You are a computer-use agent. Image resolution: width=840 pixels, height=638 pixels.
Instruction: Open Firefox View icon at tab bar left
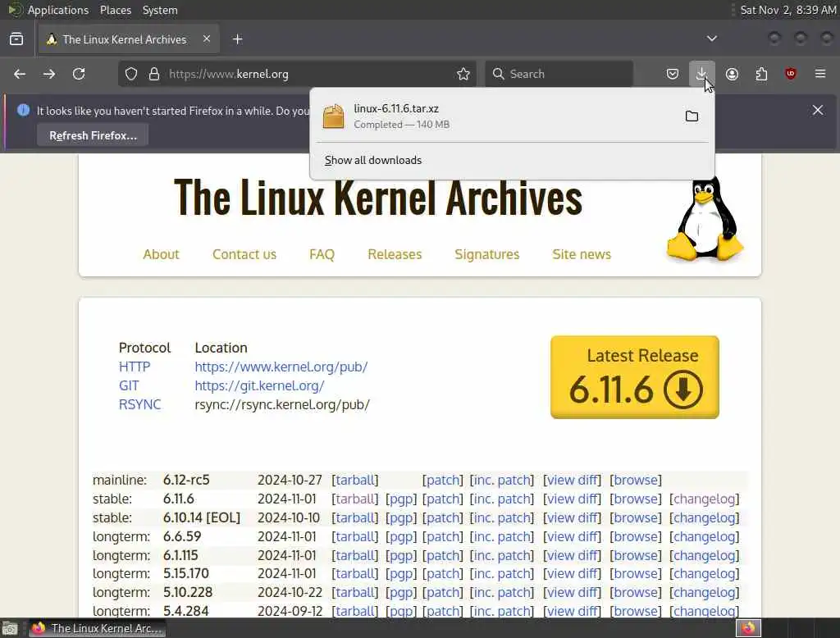[16, 39]
